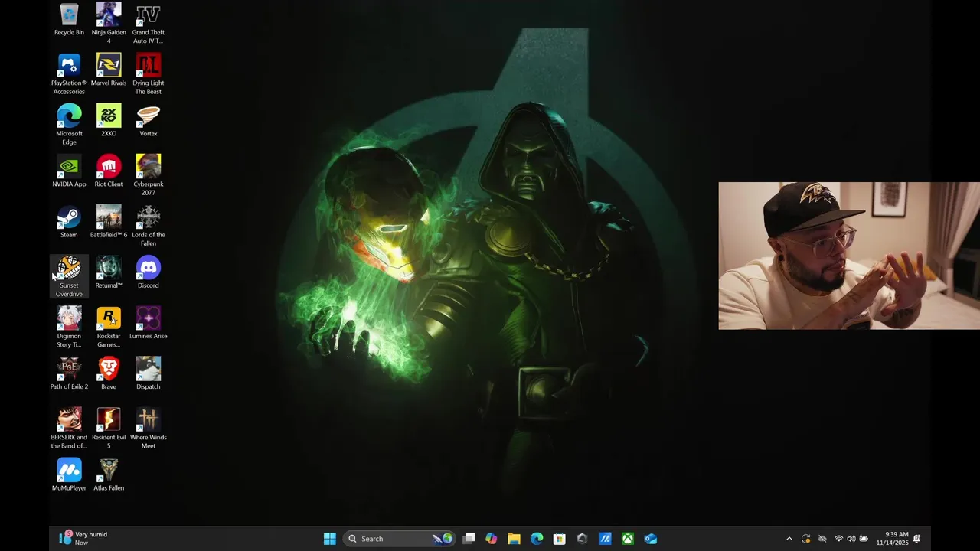Select the Lumines Arise shortcut
Image resolution: width=980 pixels, height=551 pixels.
[149, 323]
